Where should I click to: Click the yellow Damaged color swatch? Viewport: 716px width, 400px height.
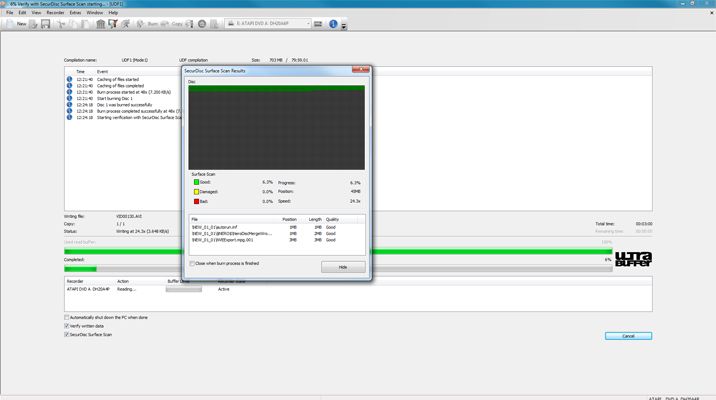[196, 192]
